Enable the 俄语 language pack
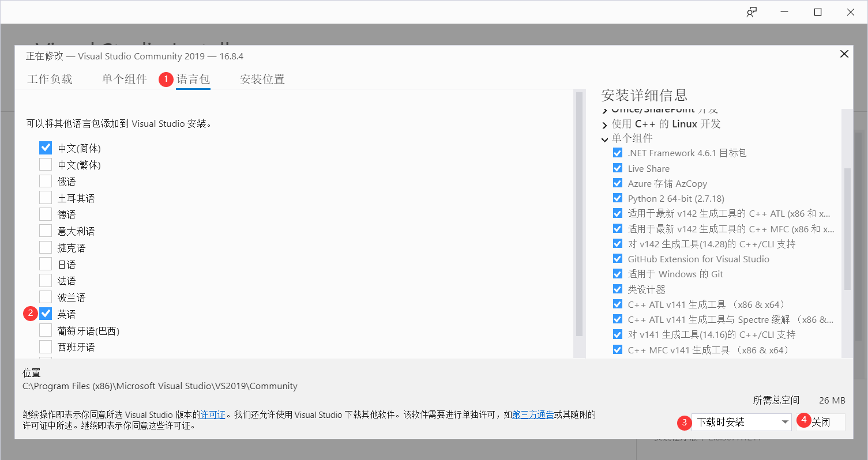The height and width of the screenshot is (460, 868). (x=46, y=182)
